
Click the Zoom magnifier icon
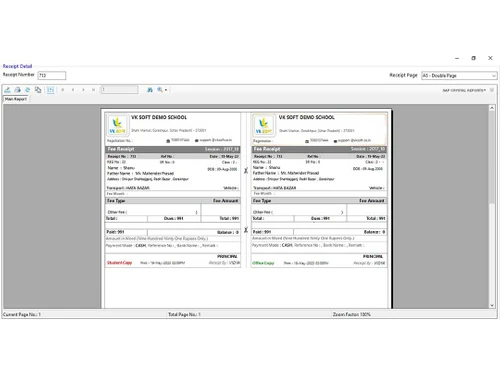point(160,90)
